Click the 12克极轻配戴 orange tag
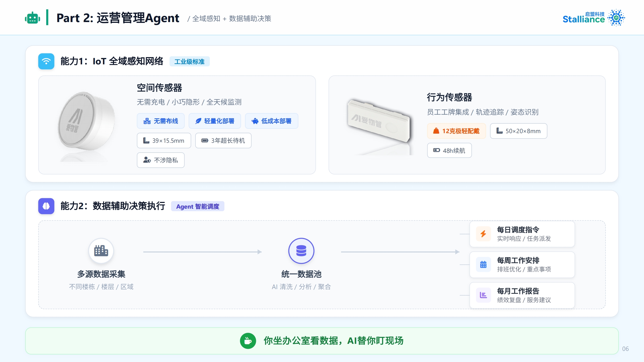The image size is (644, 362). point(456,131)
